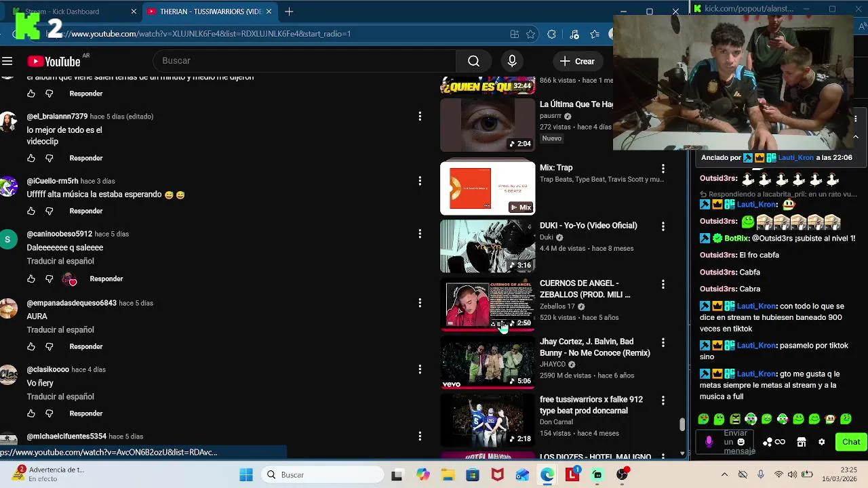Open the Windows Start menu

pyautogui.click(x=246, y=474)
